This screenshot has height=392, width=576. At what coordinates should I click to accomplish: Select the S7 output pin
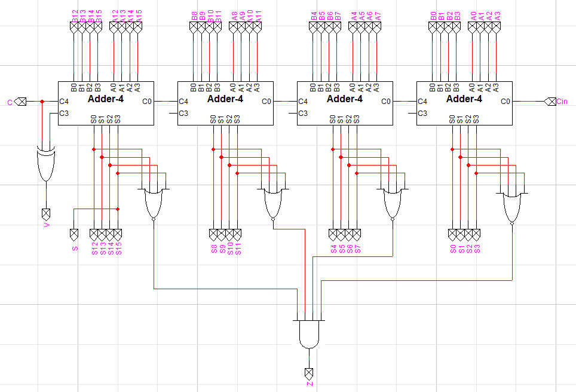pyautogui.click(x=357, y=232)
